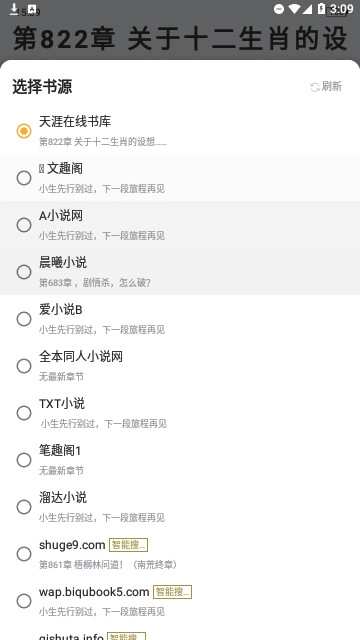The width and height of the screenshot is (360, 640).
Task: Tap the Wi-Fi signal icon
Action: click(294, 9)
